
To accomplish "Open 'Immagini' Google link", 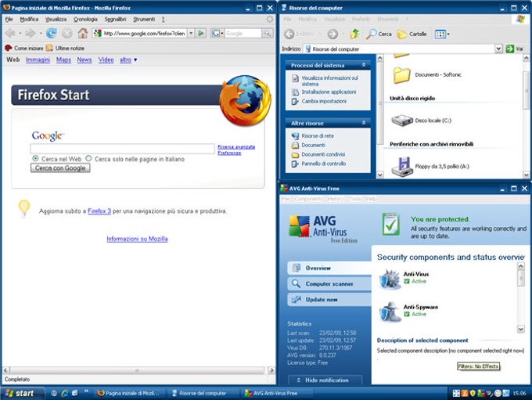I will (x=38, y=59).
